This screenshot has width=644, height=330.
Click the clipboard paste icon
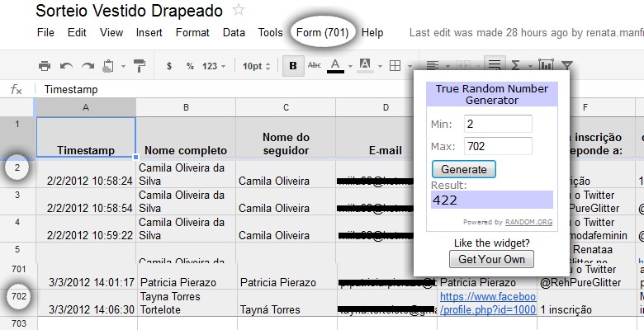(107, 66)
